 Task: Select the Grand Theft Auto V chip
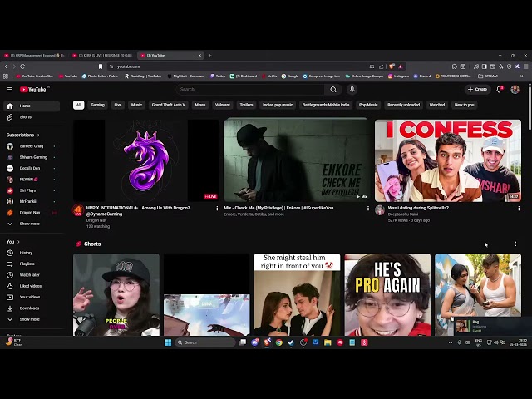(x=169, y=105)
